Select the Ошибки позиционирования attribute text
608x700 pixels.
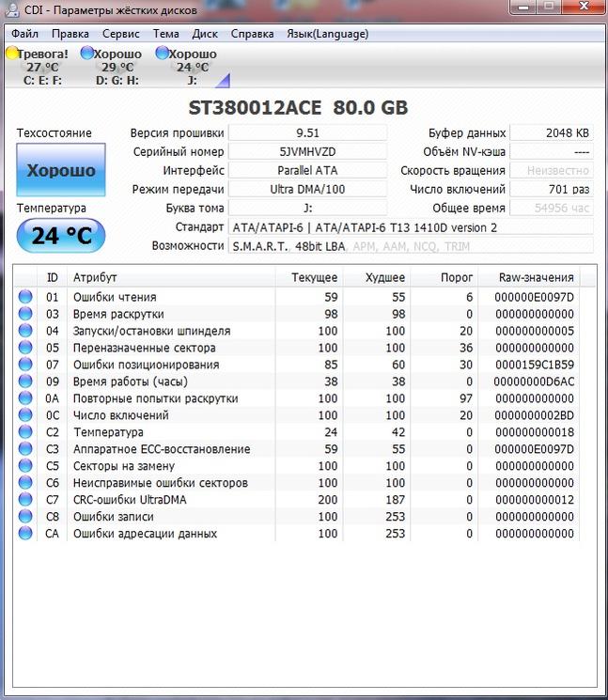pyautogui.click(x=146, y=365)
